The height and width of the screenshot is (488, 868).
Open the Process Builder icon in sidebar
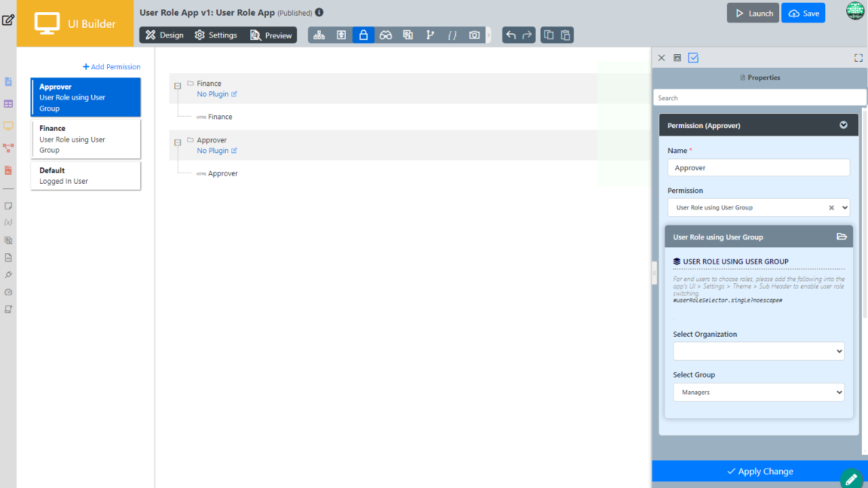coord(8,148)
